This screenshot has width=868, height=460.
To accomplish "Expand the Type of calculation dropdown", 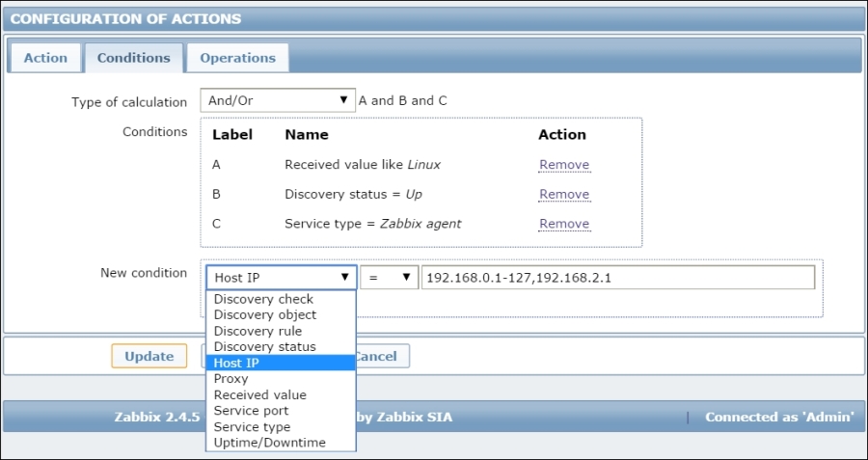I will [x=278, y=100].
